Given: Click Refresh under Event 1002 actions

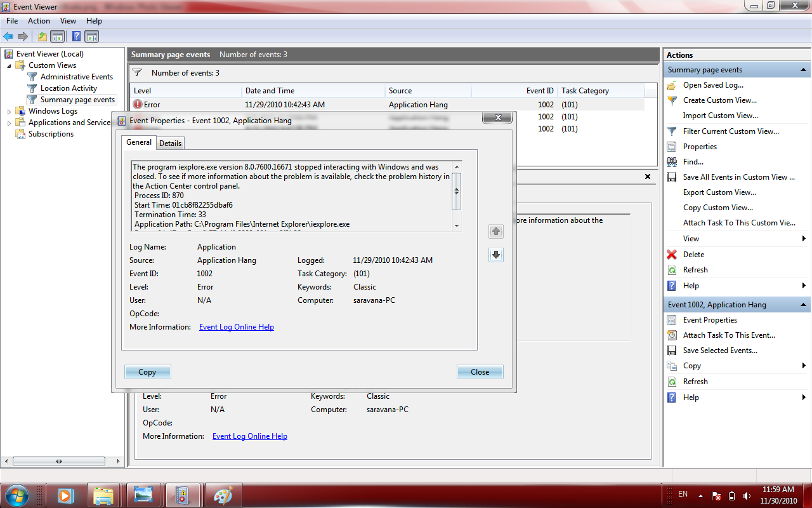Looking at the screenshot, I should point(695,382).
